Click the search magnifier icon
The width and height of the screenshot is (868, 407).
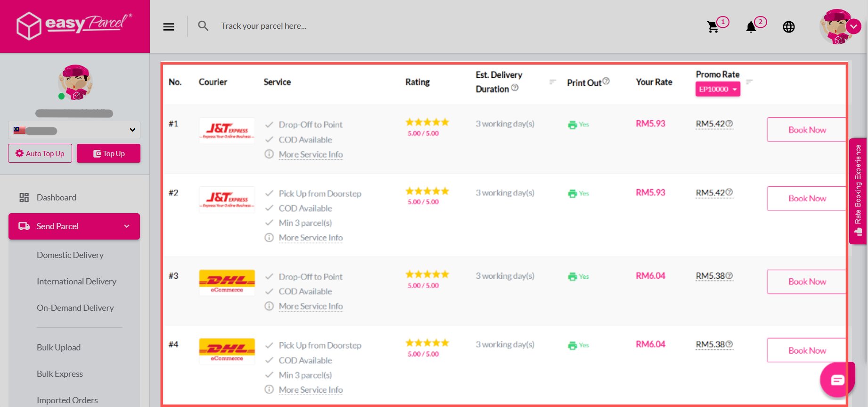[203, 26]
